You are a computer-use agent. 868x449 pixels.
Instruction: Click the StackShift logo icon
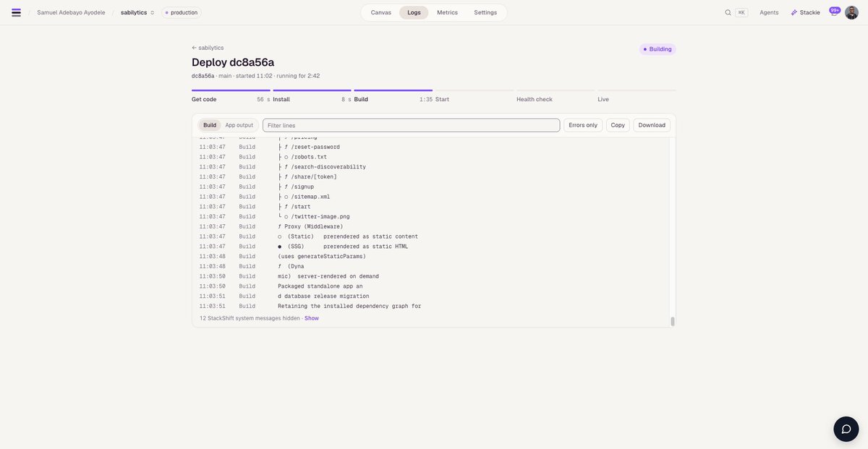click(16, 12)
